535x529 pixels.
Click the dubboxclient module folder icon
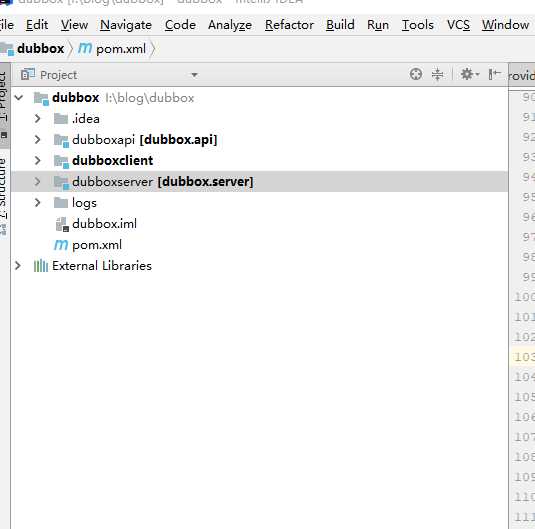[61, 161]
